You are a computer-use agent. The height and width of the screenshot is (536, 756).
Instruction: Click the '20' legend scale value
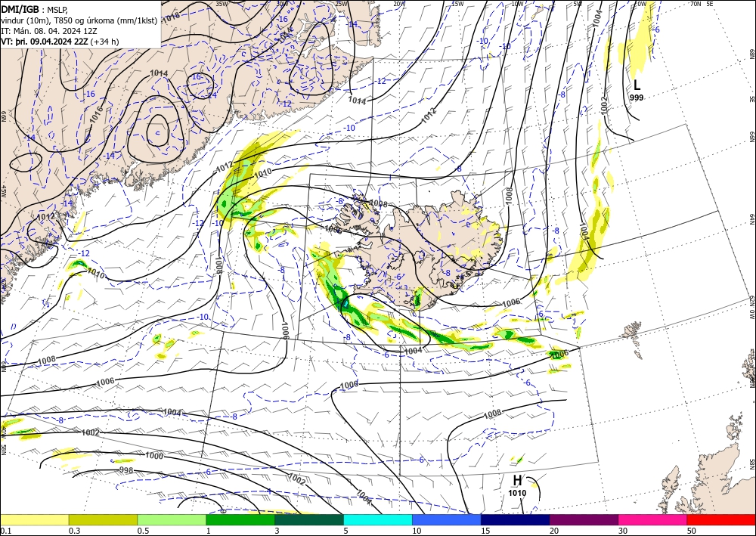click(554, 531)
